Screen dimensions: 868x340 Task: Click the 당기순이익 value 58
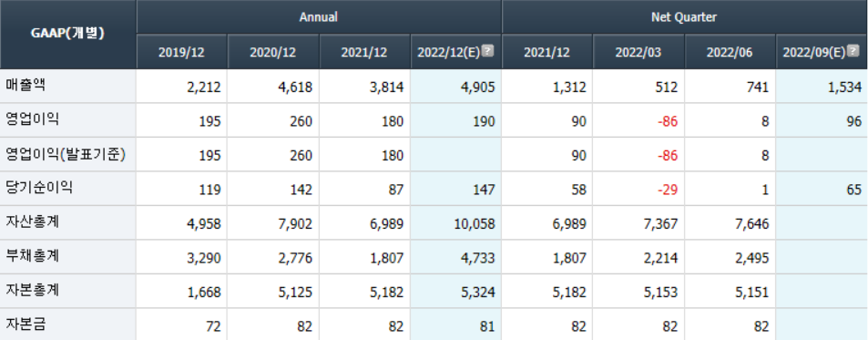(x=578, y=190)
